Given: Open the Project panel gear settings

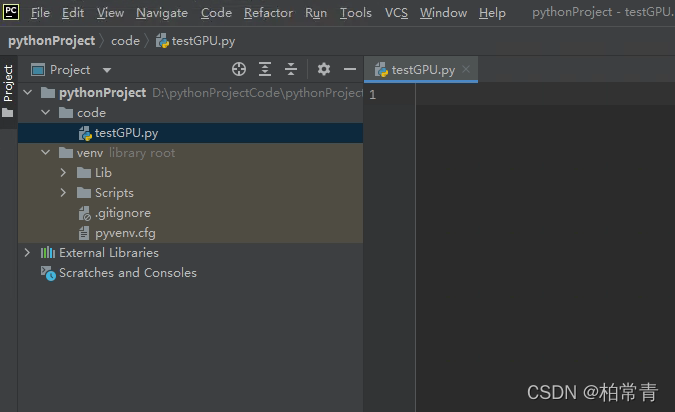Looking at the screenshot, I should [x=324, y=69].
